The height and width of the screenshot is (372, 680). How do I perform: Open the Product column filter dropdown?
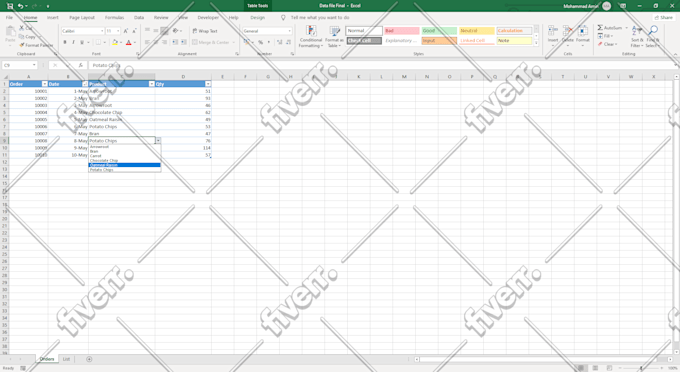point(151,84)
